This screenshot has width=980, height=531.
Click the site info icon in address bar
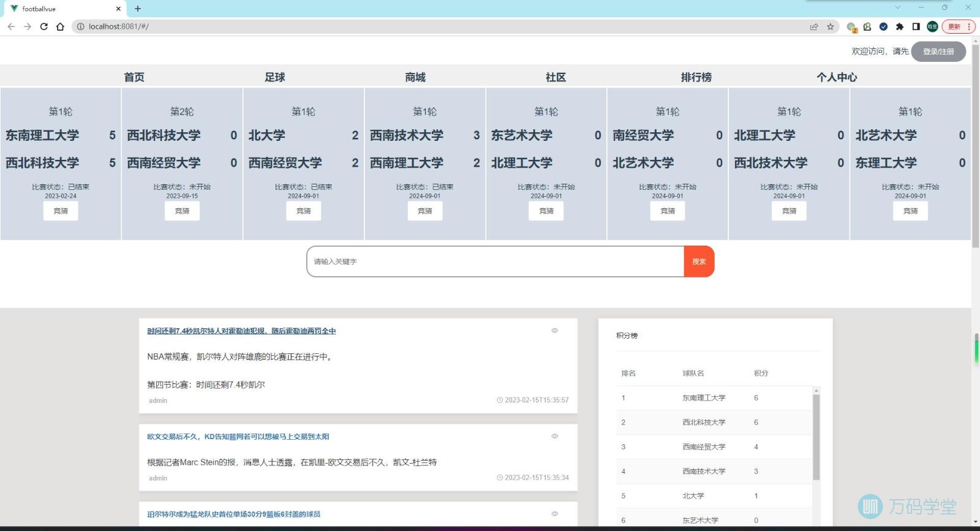(x=80, y=26)
